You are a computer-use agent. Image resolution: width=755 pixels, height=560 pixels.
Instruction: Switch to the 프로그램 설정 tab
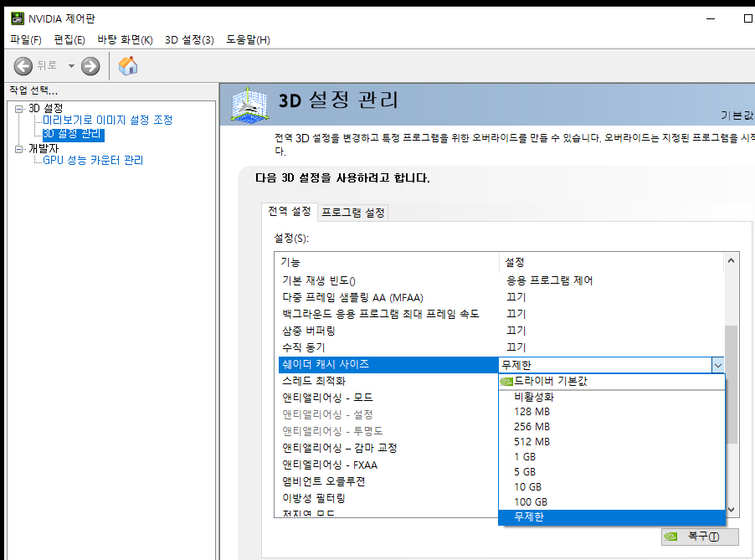(353, 213)
